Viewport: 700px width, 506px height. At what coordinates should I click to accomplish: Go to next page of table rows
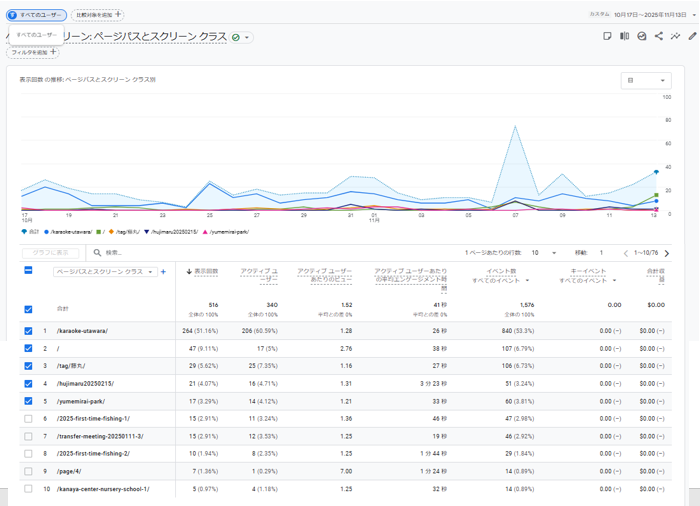pyautogui.click(x=667, y=253)
